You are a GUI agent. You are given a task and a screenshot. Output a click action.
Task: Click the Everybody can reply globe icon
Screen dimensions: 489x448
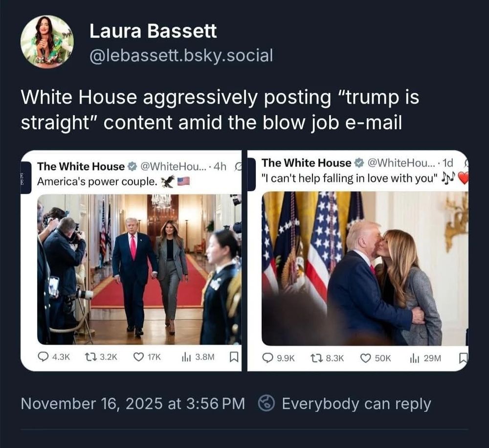(x=267, y=403)
